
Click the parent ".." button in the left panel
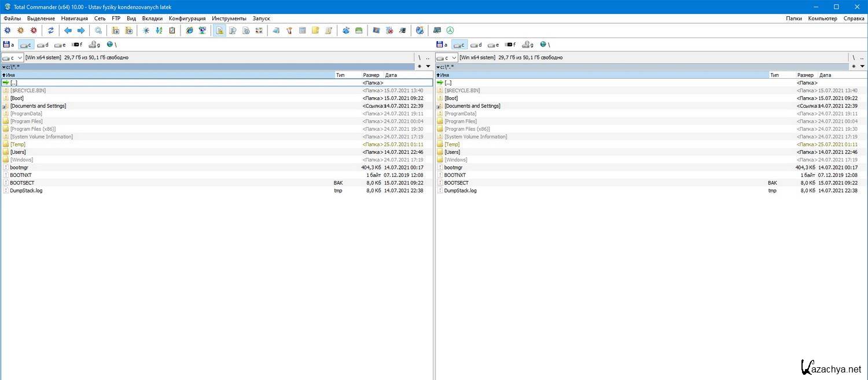coord(428,58)
